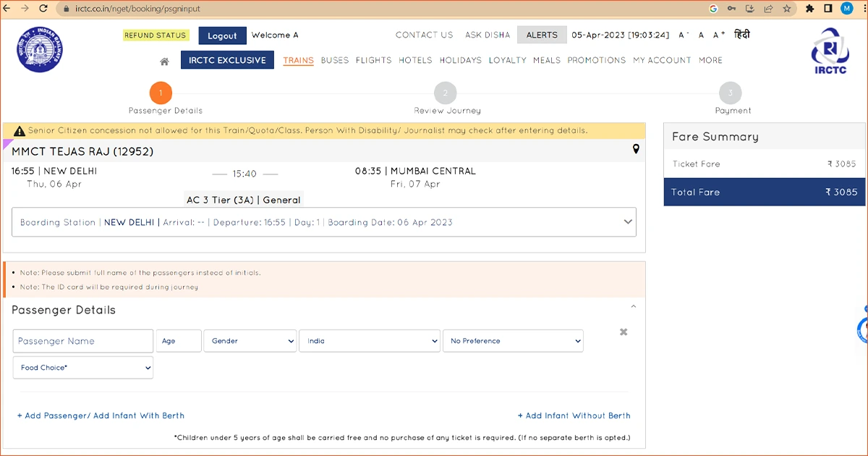
Task: Click the install app icon in address bar
Action: pyautogui.click(x=749, y=9)
